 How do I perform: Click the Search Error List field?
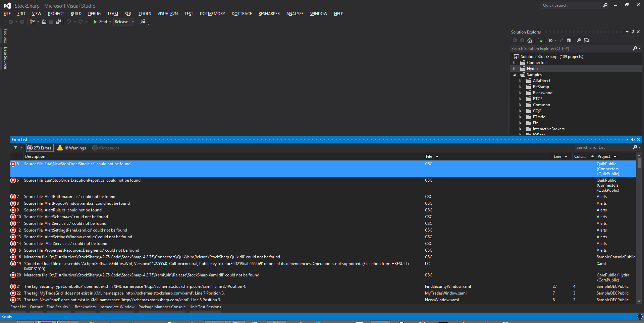603,147
